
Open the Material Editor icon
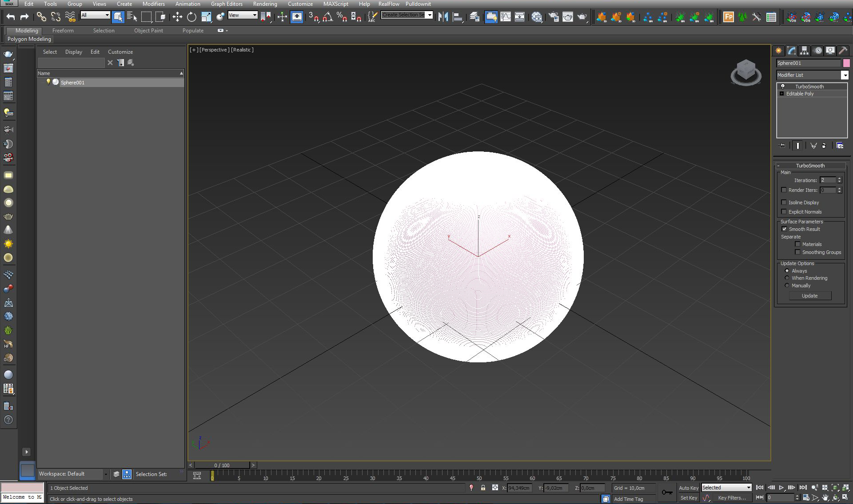537,17
